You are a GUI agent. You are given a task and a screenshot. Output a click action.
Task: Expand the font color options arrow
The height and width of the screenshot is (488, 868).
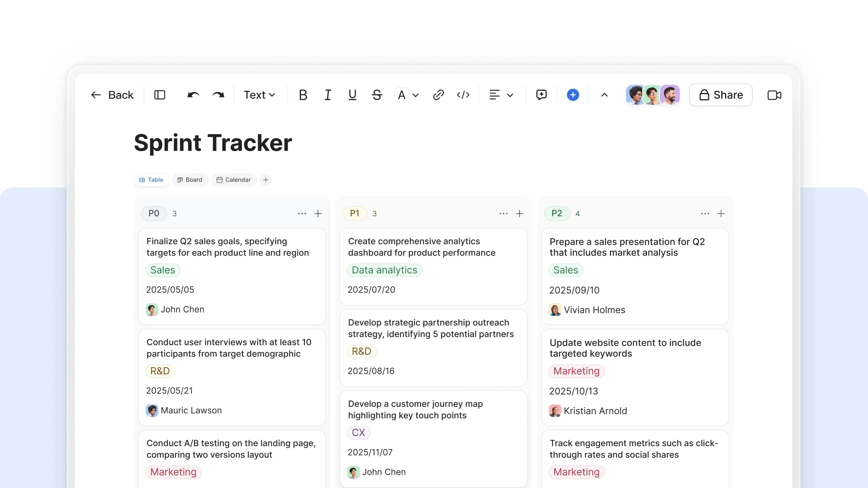pyautogui.click(x=416, y=95)
